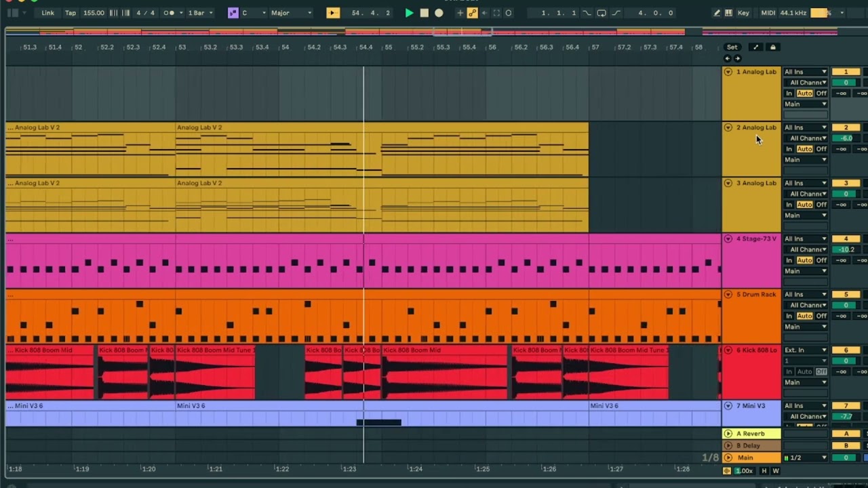Click the MIDI Arrangement Overdub plus button
868x488 pixels.
(460, 13)
